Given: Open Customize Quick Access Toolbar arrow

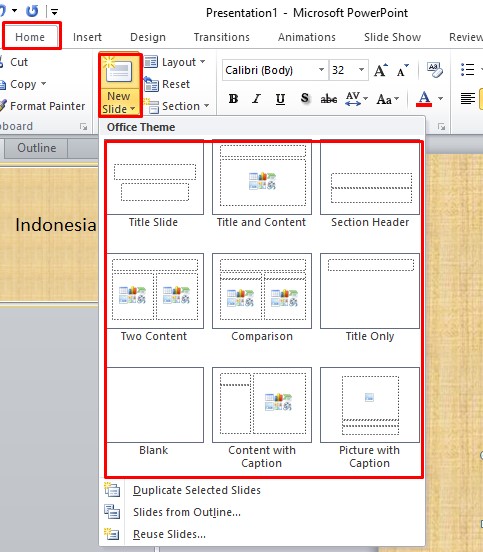Looking at the screenshot, I should tap(54, 12).
